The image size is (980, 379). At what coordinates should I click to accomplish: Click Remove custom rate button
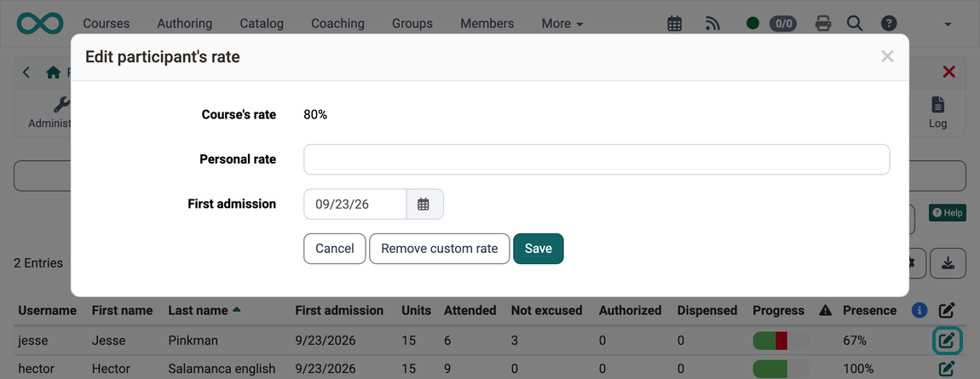pos(440,249)
